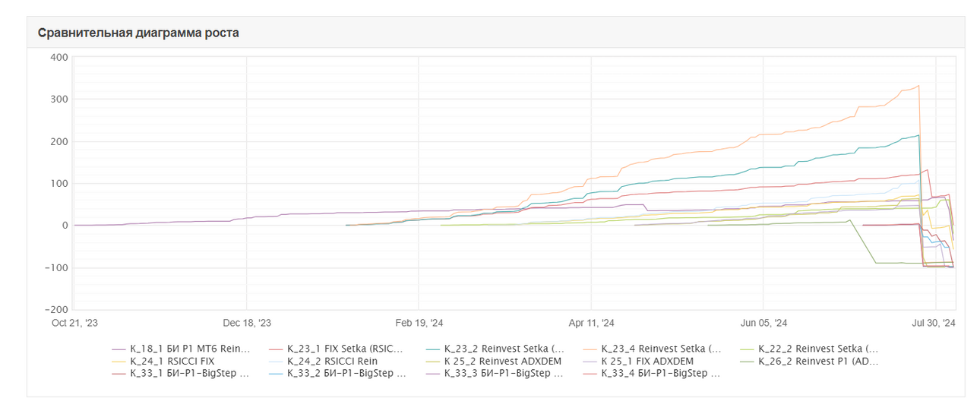Toggle the K_23_4 Reinvest Setka legend entry

(653, 349)
